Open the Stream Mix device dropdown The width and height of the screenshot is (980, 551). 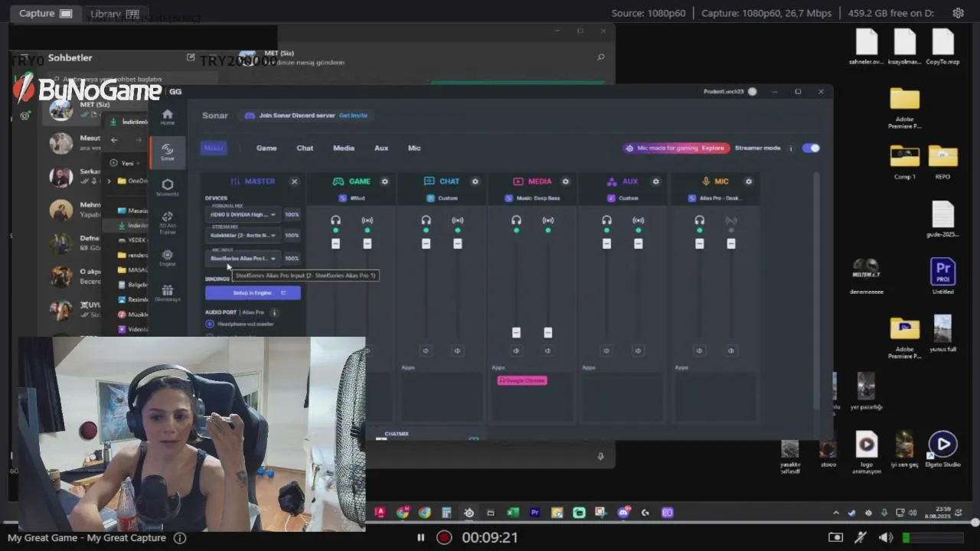click(x=243, y=236)
